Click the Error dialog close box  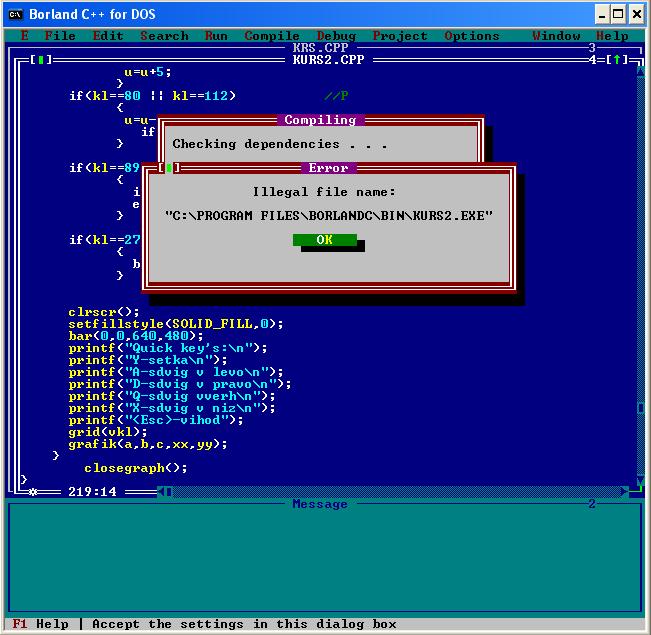[x=168, y=168]
